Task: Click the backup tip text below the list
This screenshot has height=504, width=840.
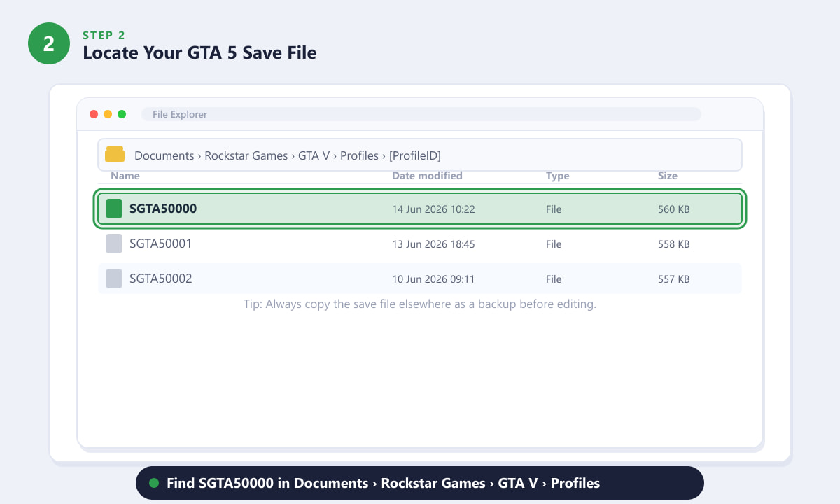Action: coord(420,304)
